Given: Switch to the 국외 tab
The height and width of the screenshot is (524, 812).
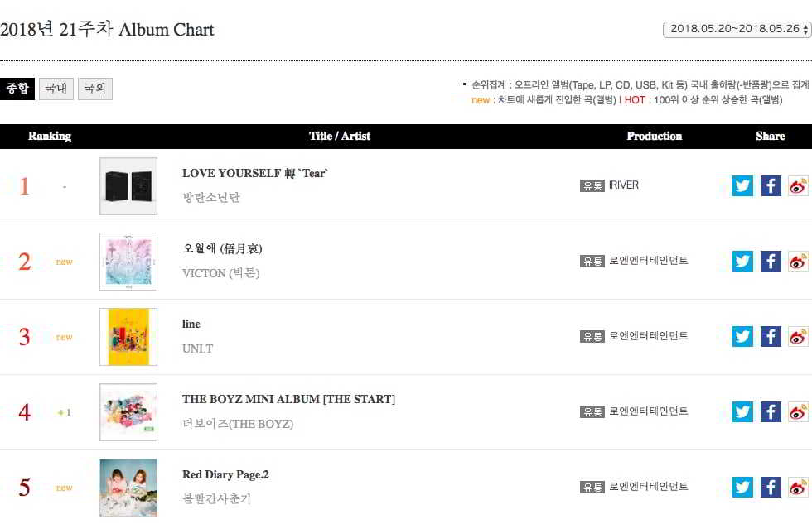Looking at the screenshot, I should [94, 89].
